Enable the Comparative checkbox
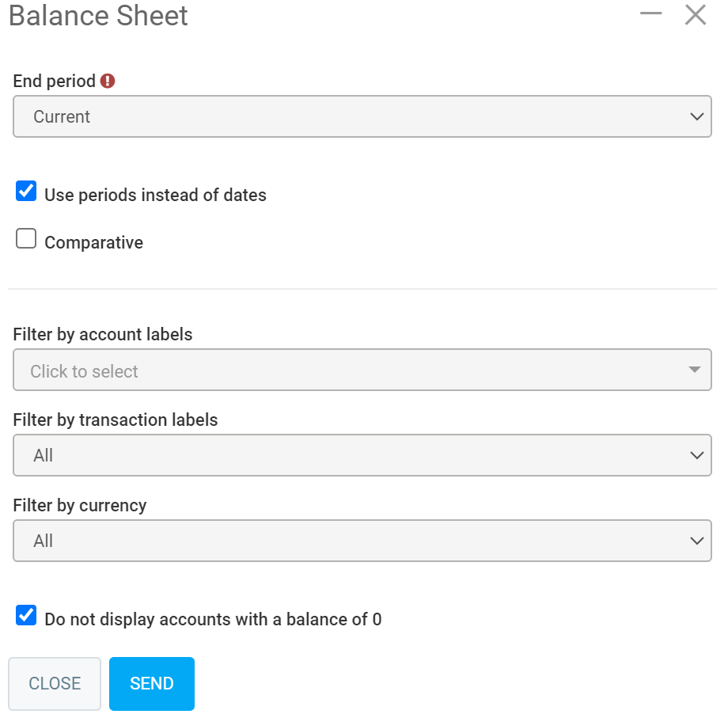The height and width of the screenshot is (714, 728). click(x=27, y=238)
